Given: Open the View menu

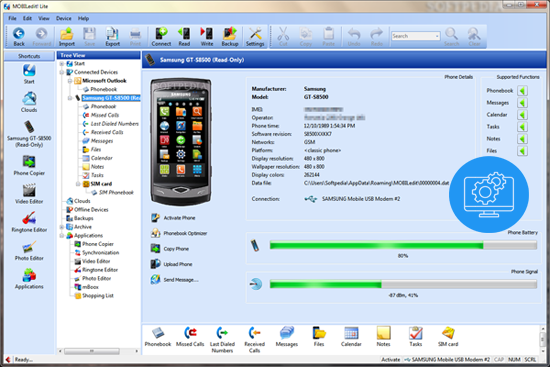Looking at the screenshot, I should [44, 18].
